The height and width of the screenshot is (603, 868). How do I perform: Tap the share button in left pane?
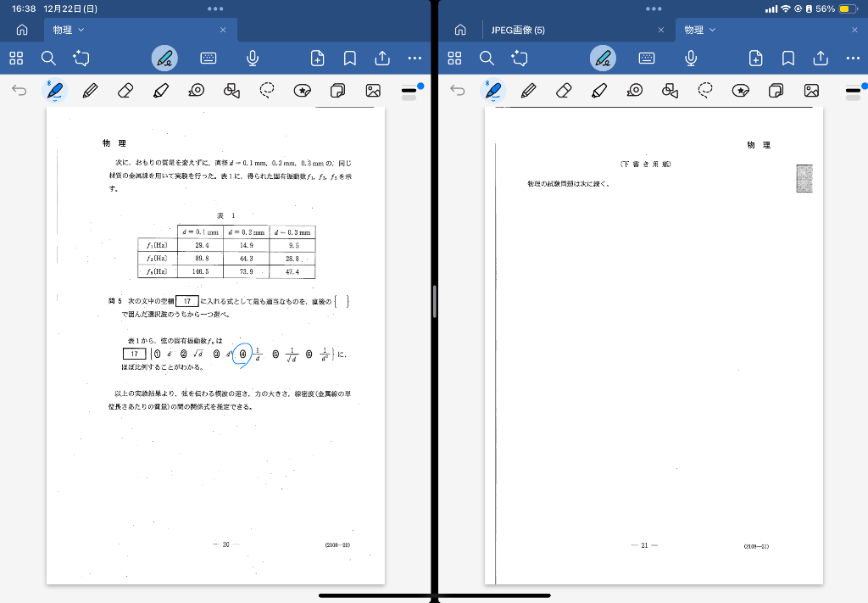pos(382,58)
